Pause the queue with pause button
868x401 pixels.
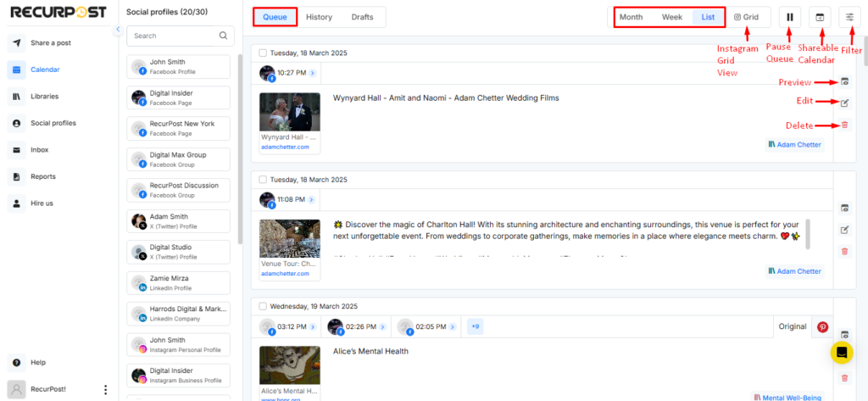[790, 17]
